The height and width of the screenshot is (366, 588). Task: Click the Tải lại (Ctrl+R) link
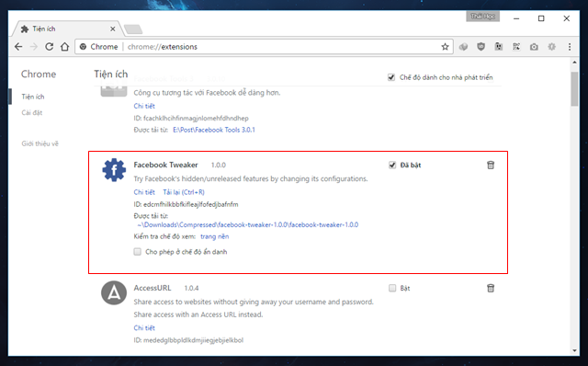tap(184, 192)
